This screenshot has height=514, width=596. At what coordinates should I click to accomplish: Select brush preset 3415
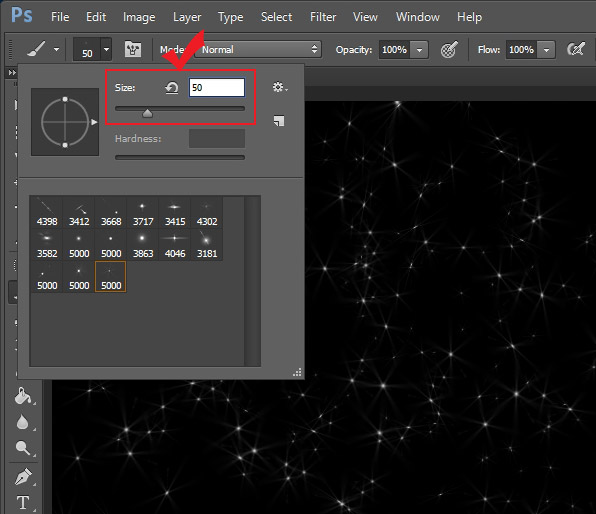coord(174,213)
